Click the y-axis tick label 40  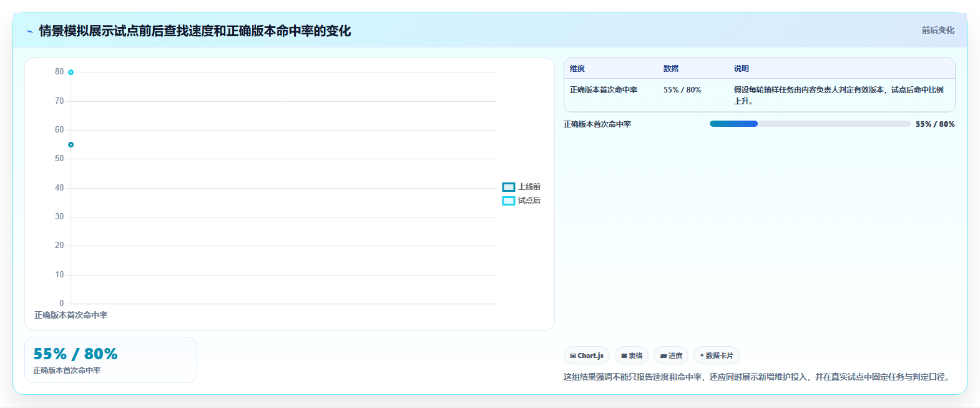(59, 187)
